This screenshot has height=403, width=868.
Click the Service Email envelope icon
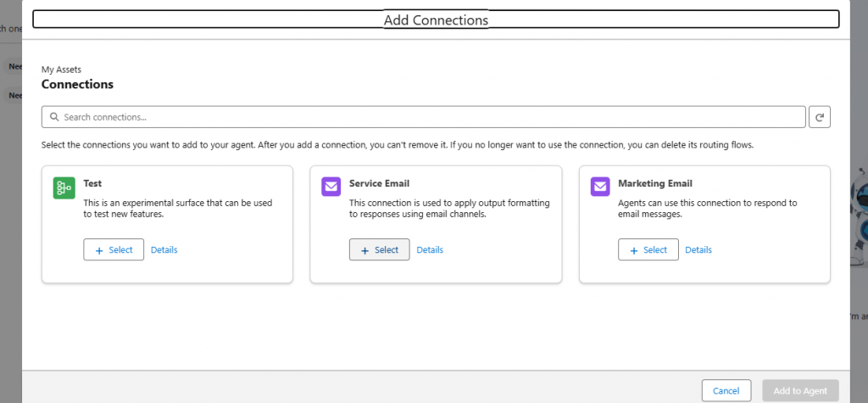pos(332,188)
